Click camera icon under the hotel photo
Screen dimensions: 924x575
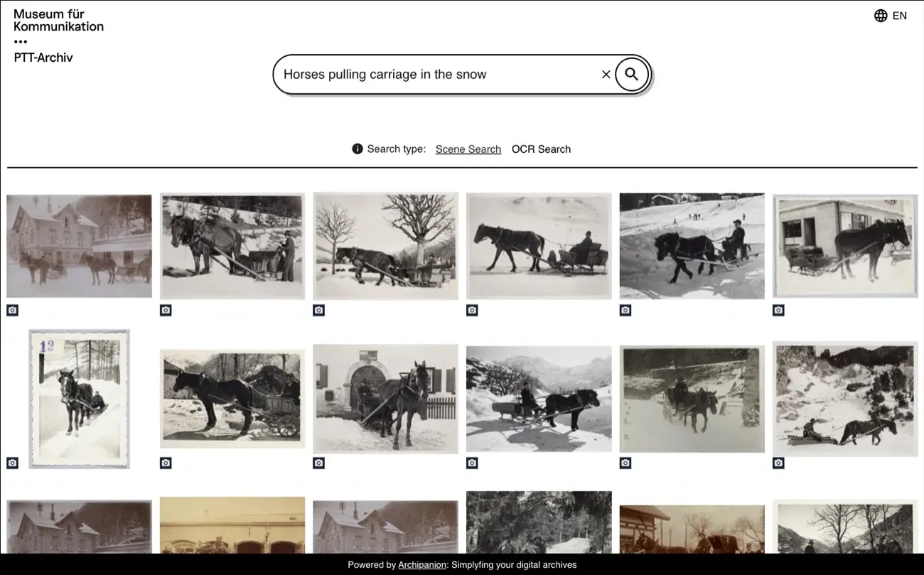point(12,310)
